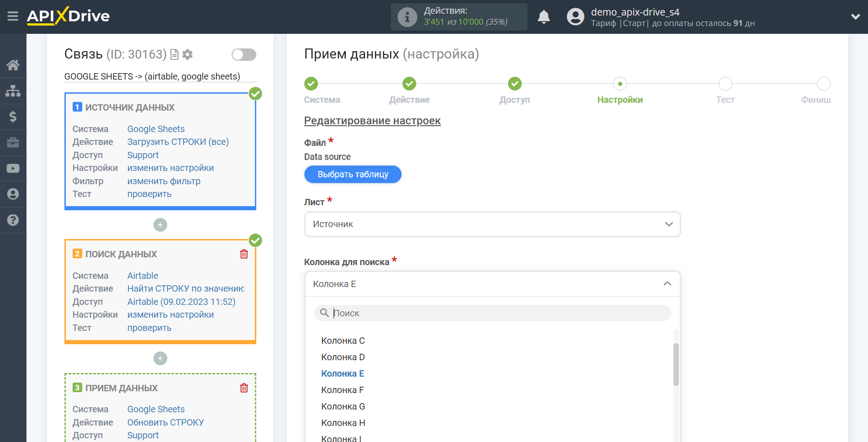The height and width of the screenshot is (442, 868).
Task: Click source block Support access link
Action: 143,155
